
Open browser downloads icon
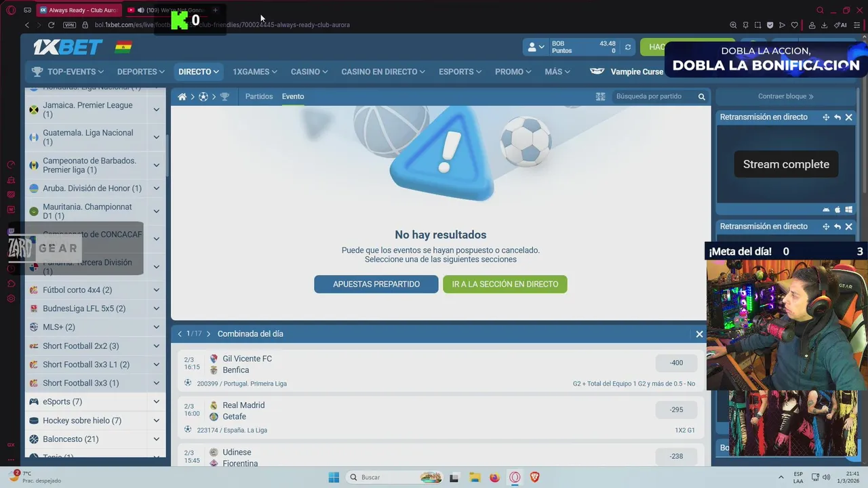point(824,25)
